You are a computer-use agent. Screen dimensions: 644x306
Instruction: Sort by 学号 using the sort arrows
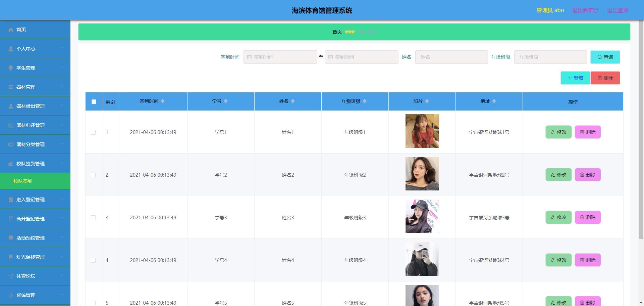pyautogui.click(x=226, y=101)
